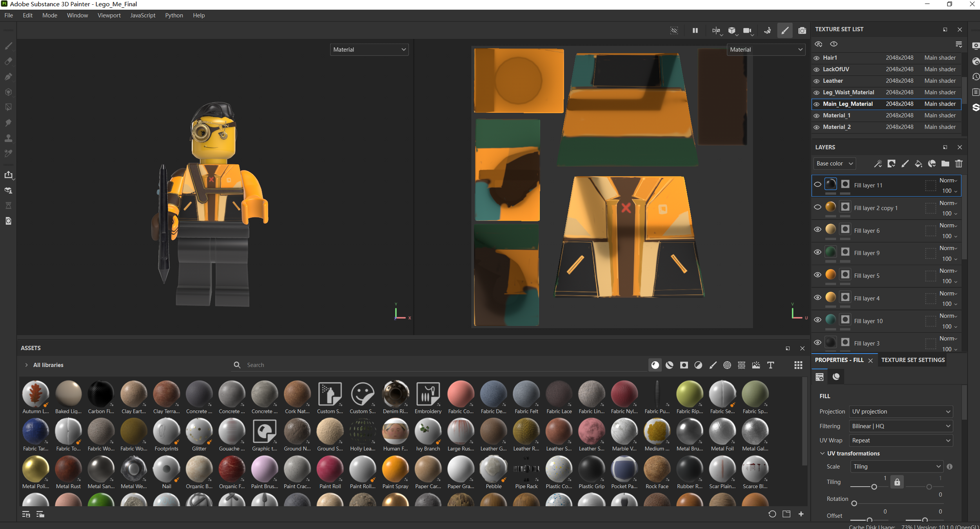This screenshot has height=529, width=980.
Task: Filter assets by brushes icon
Action: coord(713,365)
